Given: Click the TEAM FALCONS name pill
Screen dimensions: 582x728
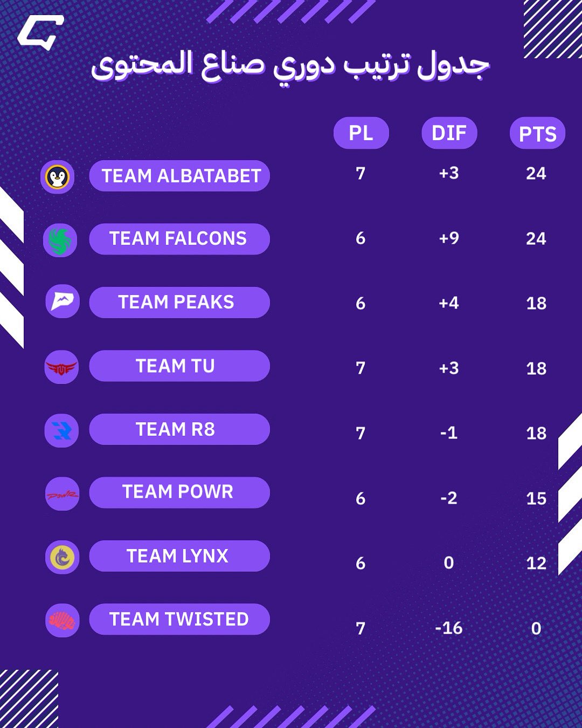Looking at the screenshot, I should coord(179,239).
